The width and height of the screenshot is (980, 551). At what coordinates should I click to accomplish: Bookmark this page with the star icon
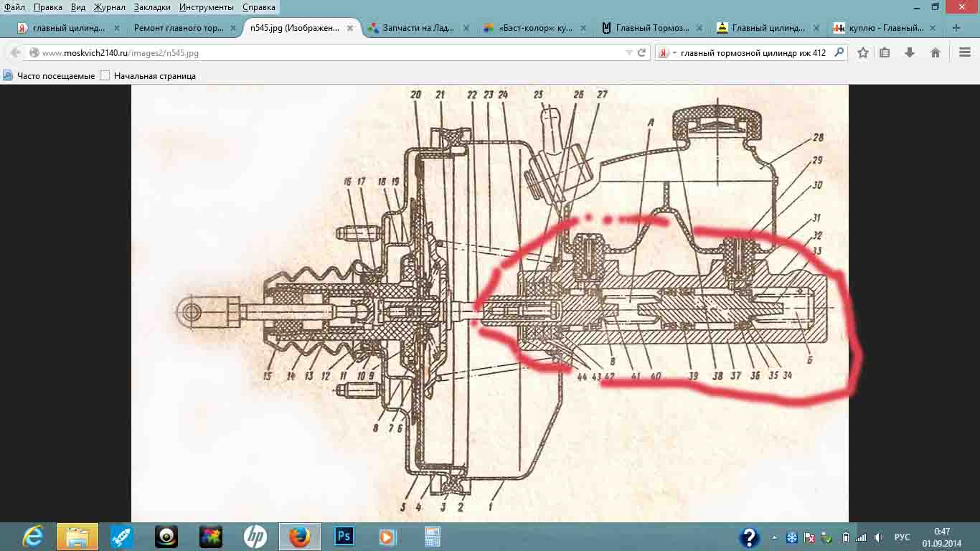[863, 52]
